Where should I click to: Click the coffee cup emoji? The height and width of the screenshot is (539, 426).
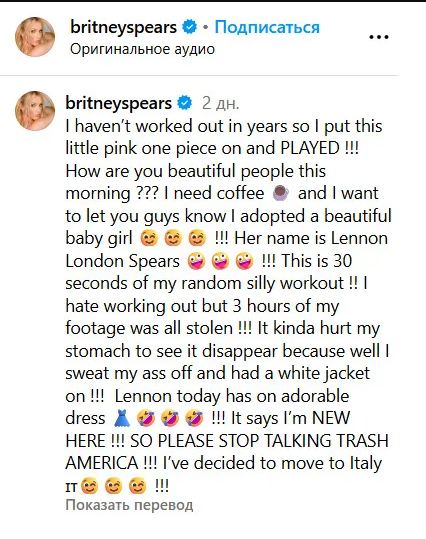pos(281,193)
